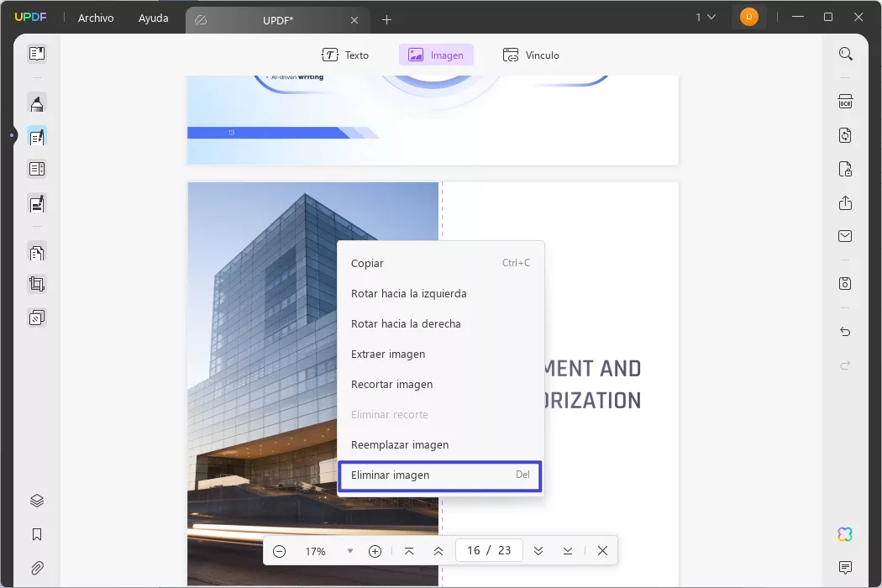Open the Protect PDF lock tool
882x588 pixels.
tap(845, 169)
